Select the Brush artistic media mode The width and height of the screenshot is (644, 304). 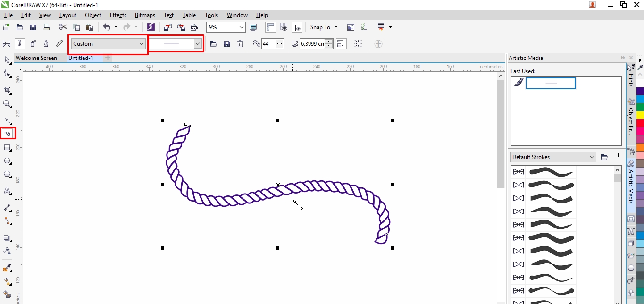[x=20, y=44]
